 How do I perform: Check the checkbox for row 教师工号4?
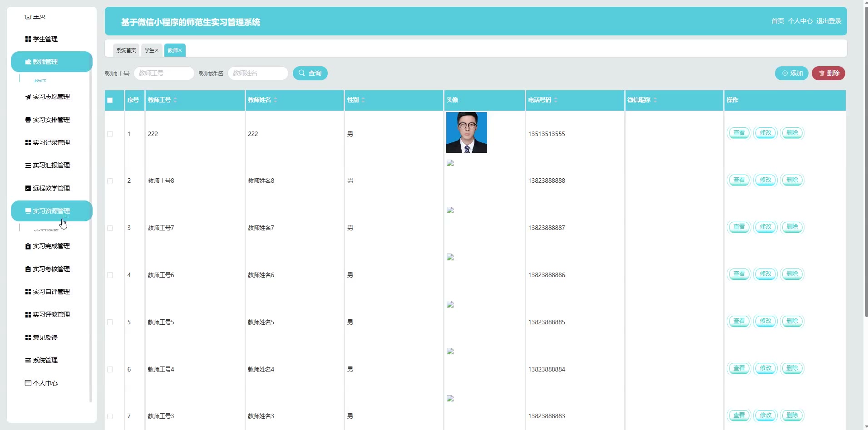[x=110, y=369]
